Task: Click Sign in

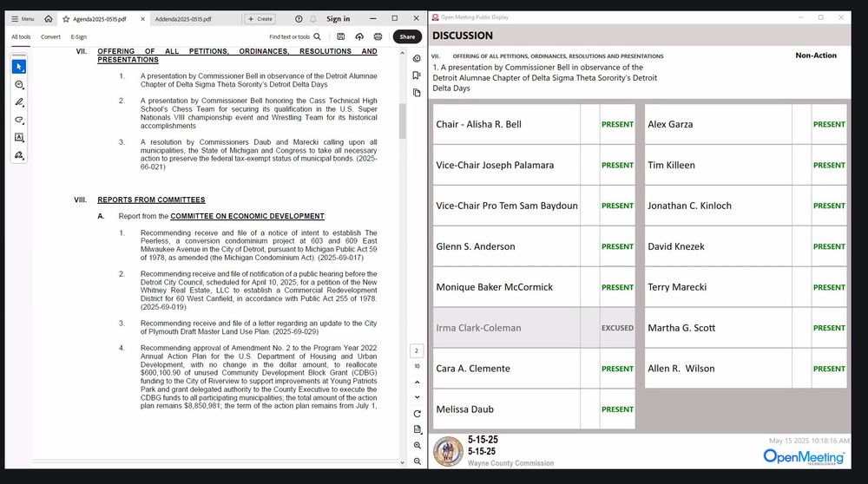Action: pyautogui.click(x=339, y=19)
